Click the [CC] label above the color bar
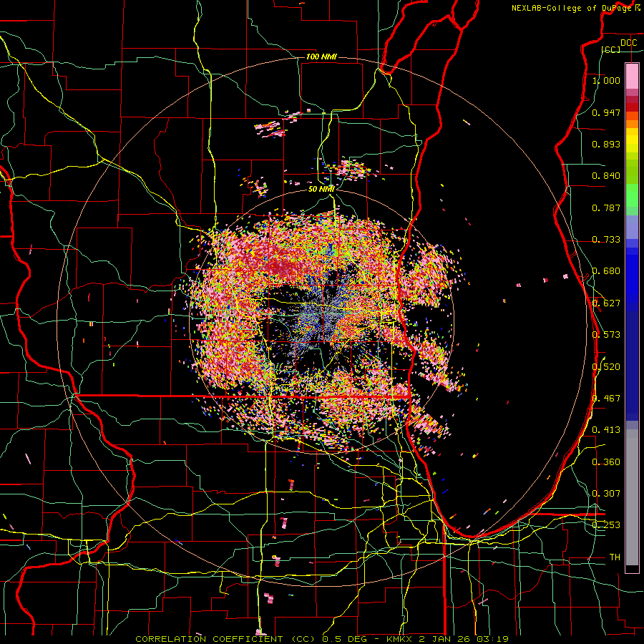 click(611, 49)
